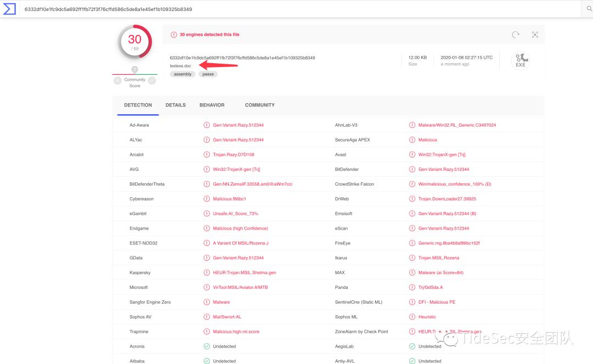
Task: Click the search magnifier icon
Action: [x=589, y=9]
